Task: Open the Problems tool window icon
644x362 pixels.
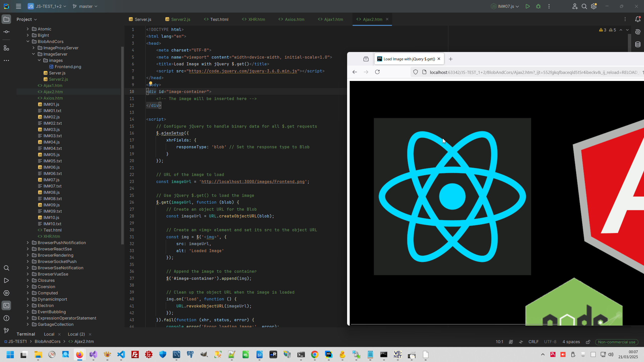Action: pos(7,318)
